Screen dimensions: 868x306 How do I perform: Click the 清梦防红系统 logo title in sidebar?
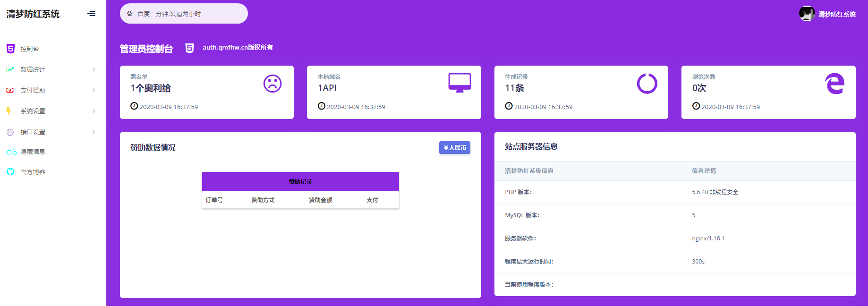click(x=33, y=14)
